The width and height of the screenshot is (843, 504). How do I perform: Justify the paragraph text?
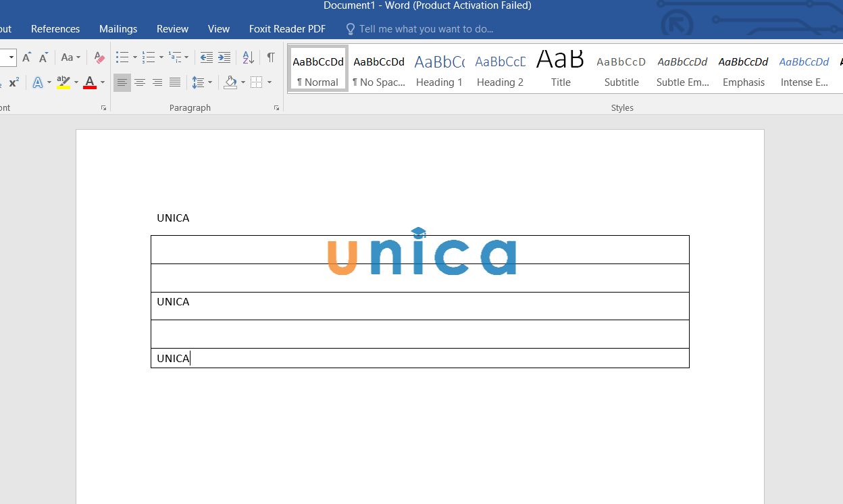(x=175, y=82)
